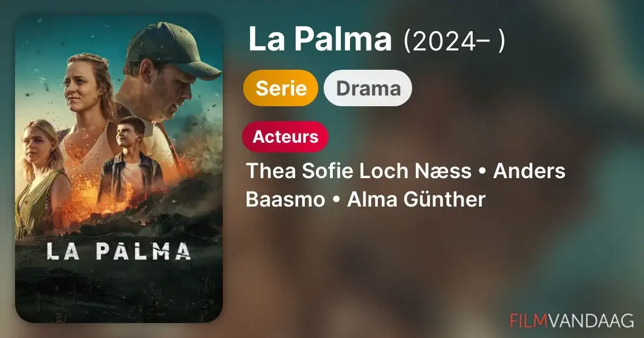The height and width of the screenshot is (338, 644).
Task: Click the first name Anders
Action: [x=529, y=172]
